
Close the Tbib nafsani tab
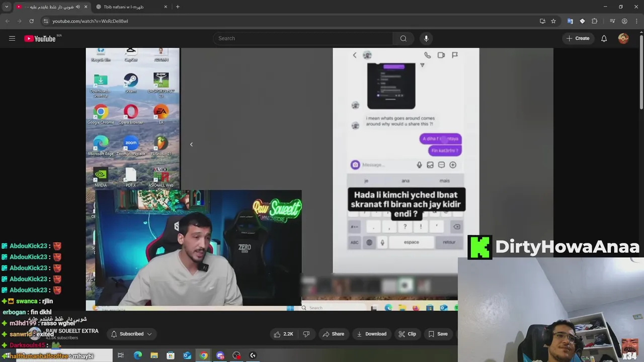pyautogui.click(x=166, y=7)
